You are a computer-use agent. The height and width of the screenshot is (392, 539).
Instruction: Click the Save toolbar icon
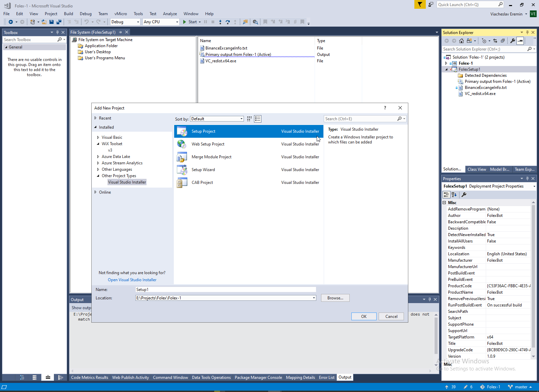tap(52, 22)
